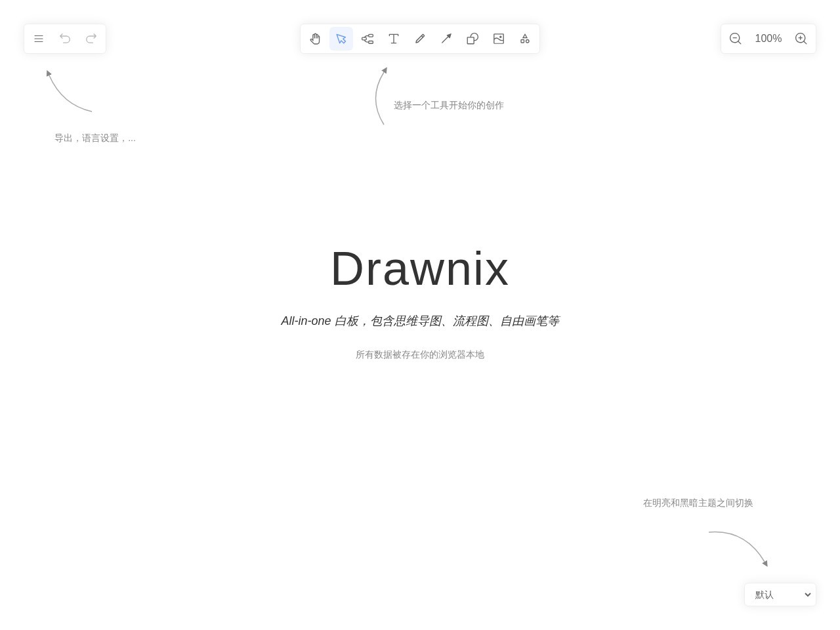Select the image insertion tool
This screenshot has width=840, height=630.
(x=499, y=39)
